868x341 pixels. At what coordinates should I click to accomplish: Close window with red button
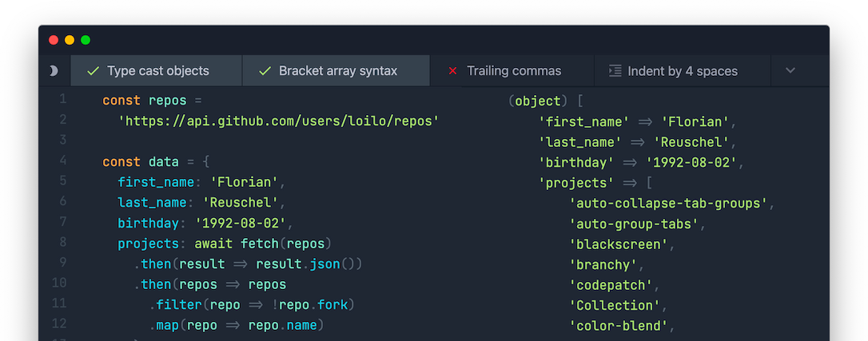(x=54, y=40)
